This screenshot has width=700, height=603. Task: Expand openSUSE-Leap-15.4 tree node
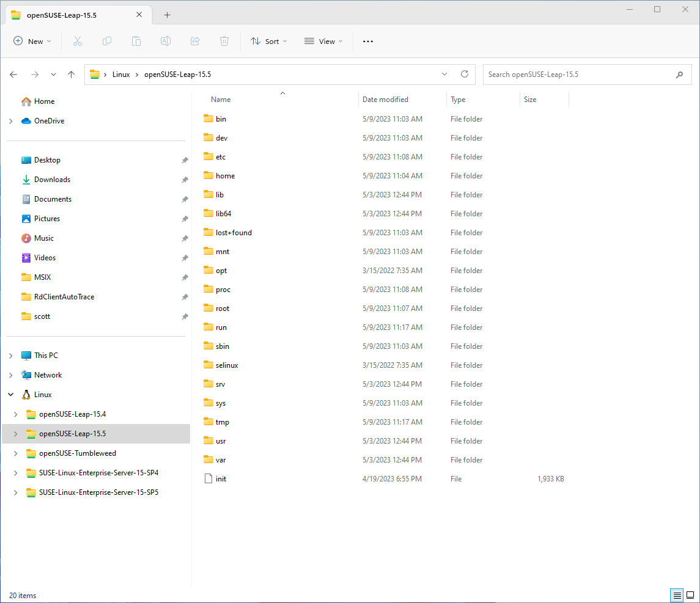pos(16,414)
